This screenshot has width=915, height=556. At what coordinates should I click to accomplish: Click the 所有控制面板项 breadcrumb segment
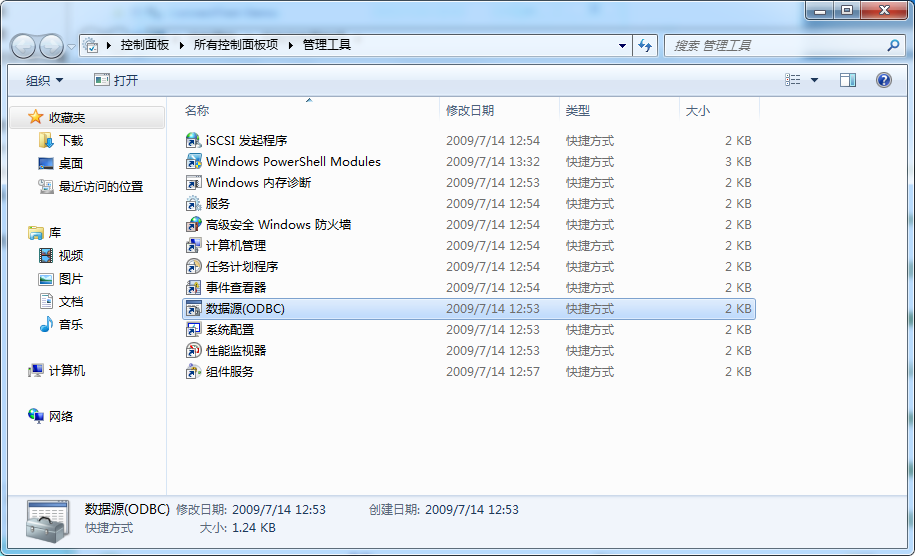coord(236,45)
